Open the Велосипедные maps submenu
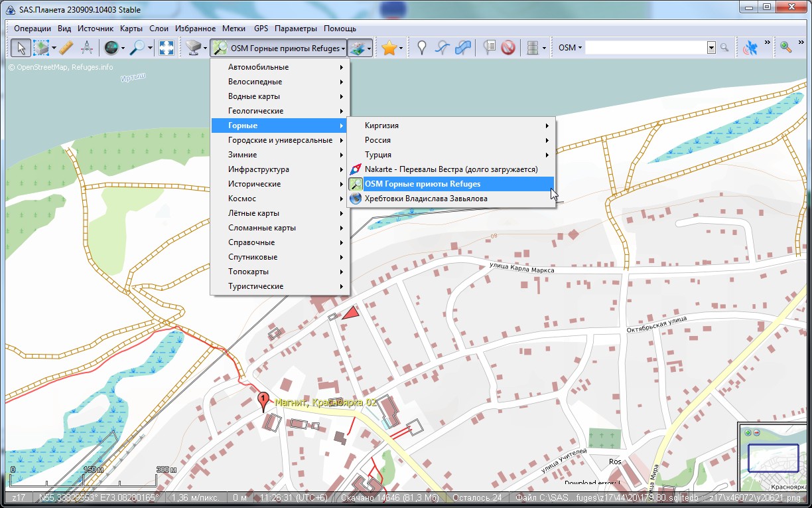This screenshot has width=812, height=508. (x=280, y=82)
